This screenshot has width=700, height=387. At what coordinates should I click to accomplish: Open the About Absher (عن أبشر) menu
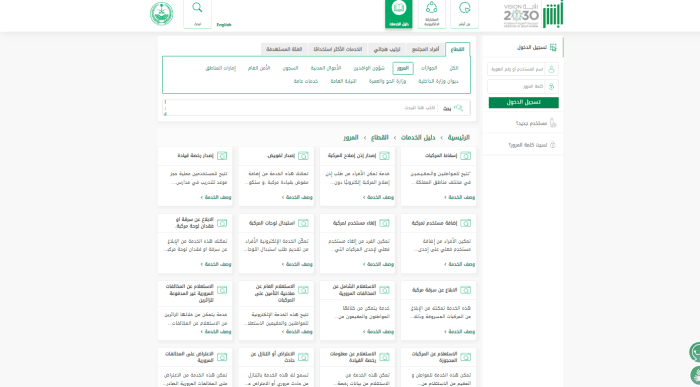(x=464, y=14)
